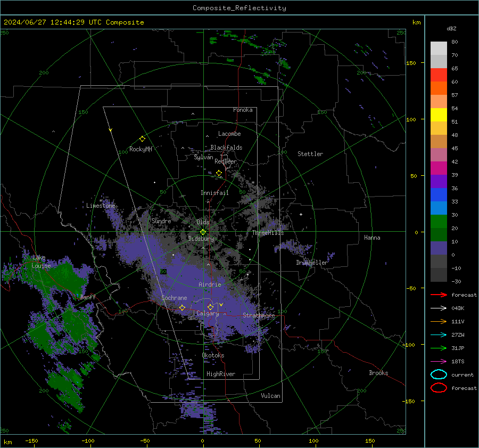Click the Hanna label

coord(372,238)
